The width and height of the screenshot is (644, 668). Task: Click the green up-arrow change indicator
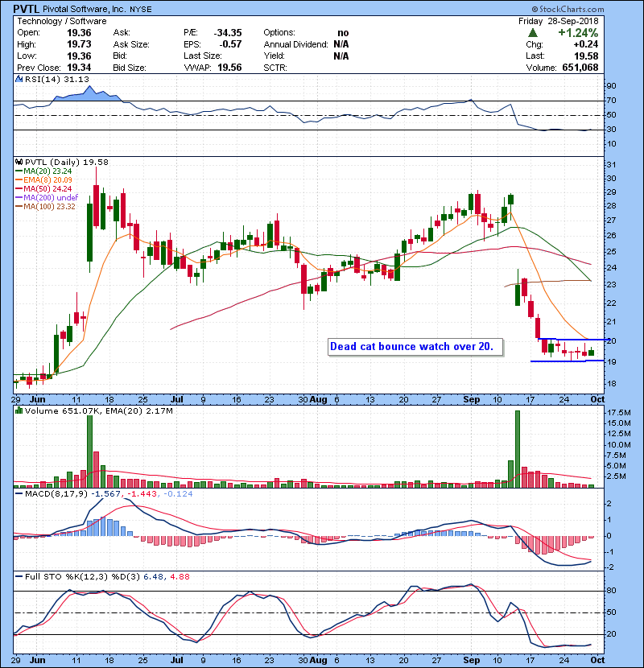click(532, 33)
